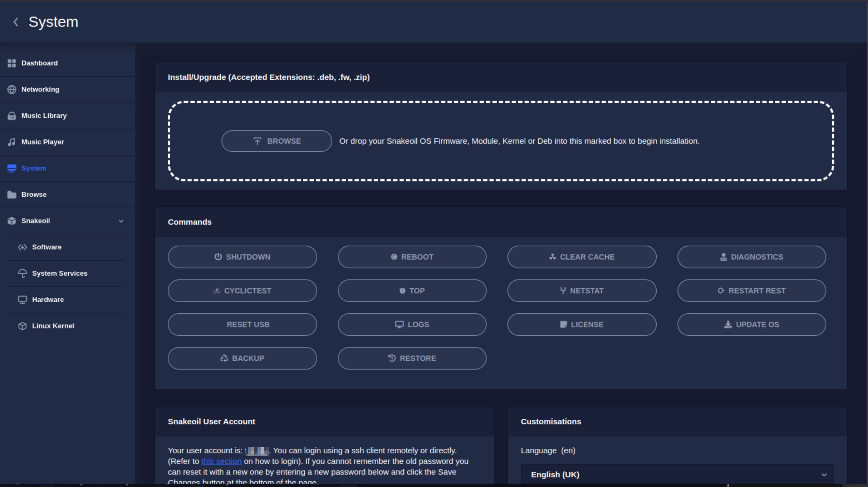Open the Linux Kernel submenu item
868x487 pixels.
67,326
